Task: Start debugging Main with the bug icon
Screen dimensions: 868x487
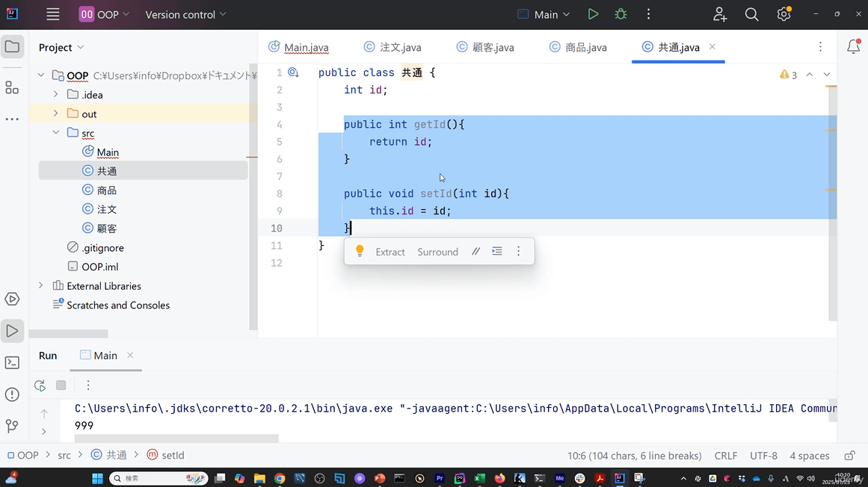Action: (x=621, y=14)
